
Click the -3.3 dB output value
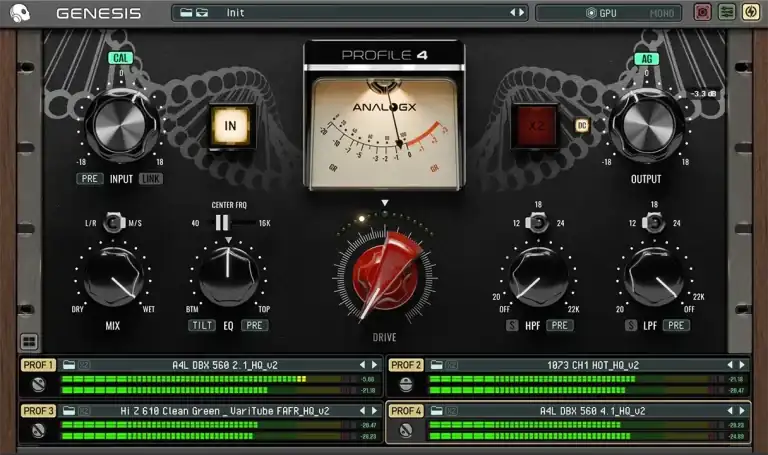(x=703, y=94)
